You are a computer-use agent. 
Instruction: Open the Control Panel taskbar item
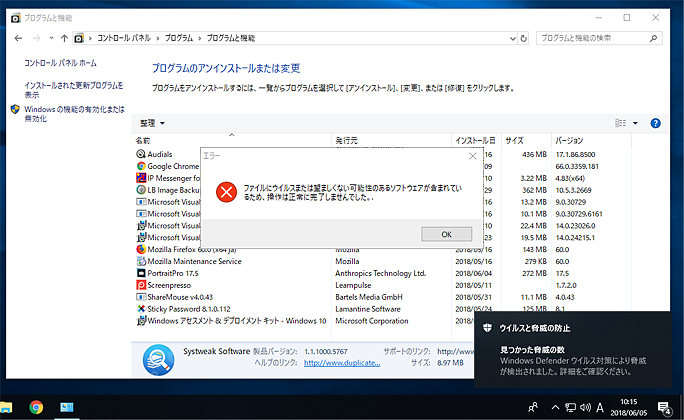click(67, 407)
